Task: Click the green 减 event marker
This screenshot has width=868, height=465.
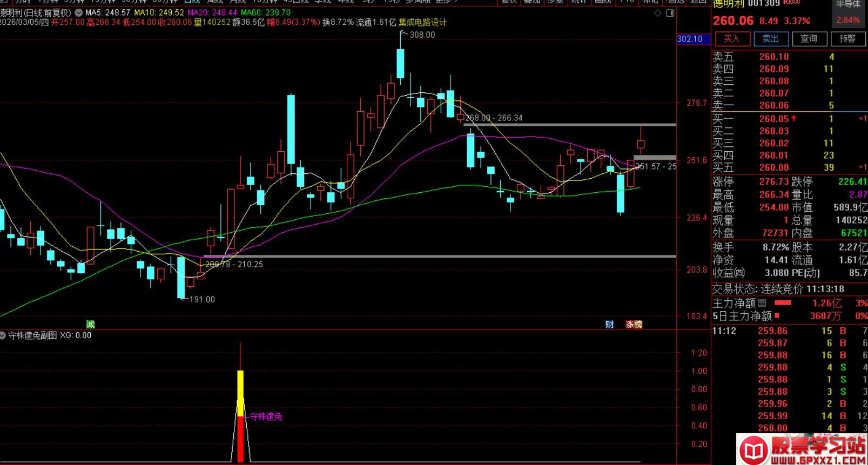Action: [90, 324]
